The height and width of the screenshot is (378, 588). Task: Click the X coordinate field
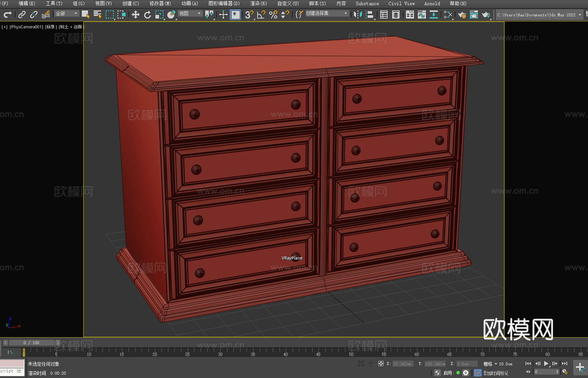click(x=403, y=364)
